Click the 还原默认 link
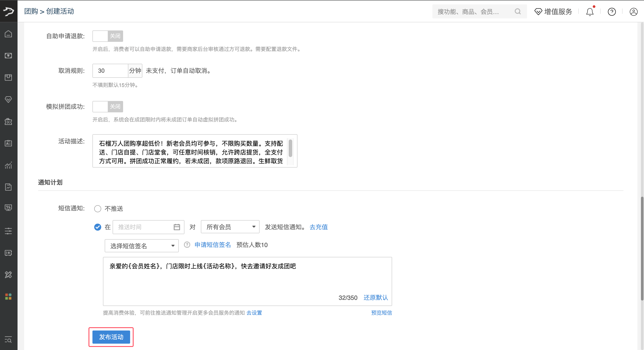The image size is (644, 350). (x=376, y=297)
